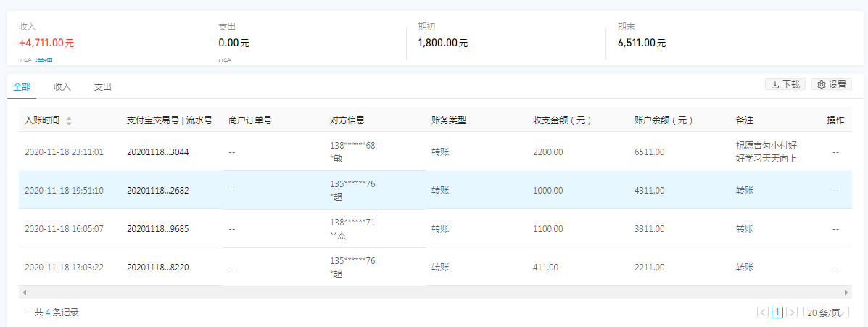Switch to the 支出 tab
Image resolution: width=868 pixels, height=327 pixels.
(x=102, y=87)
